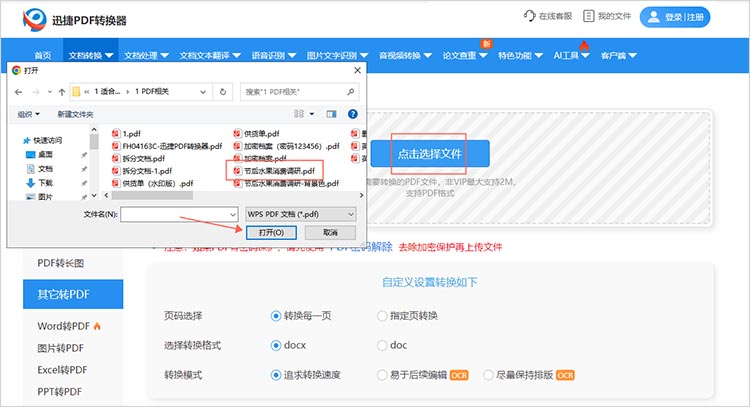Image resolution: width=750 pixels, height=407 pixels.
Task: Refresh the folder listing in dialog
Action: coord(223,92)
